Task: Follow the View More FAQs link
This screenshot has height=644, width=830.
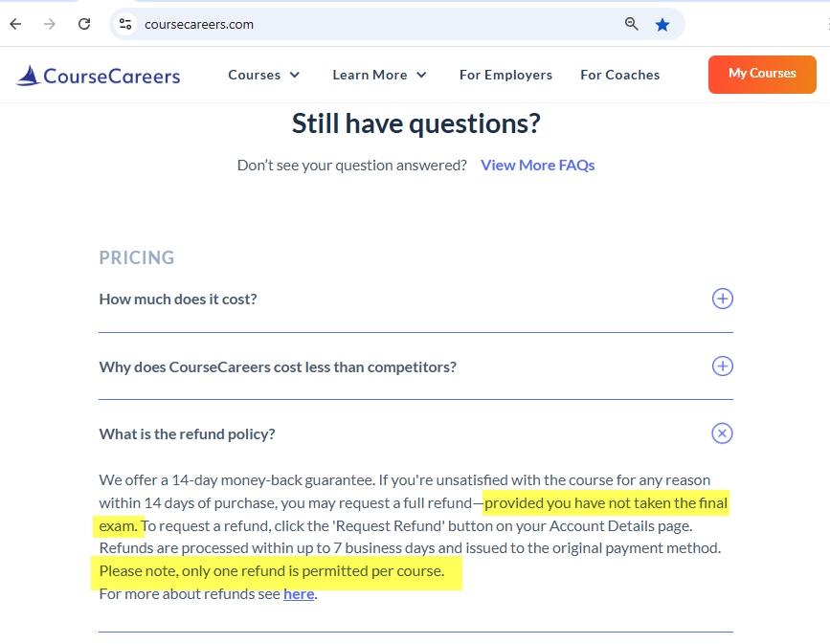Action: [x=537, y=166]
